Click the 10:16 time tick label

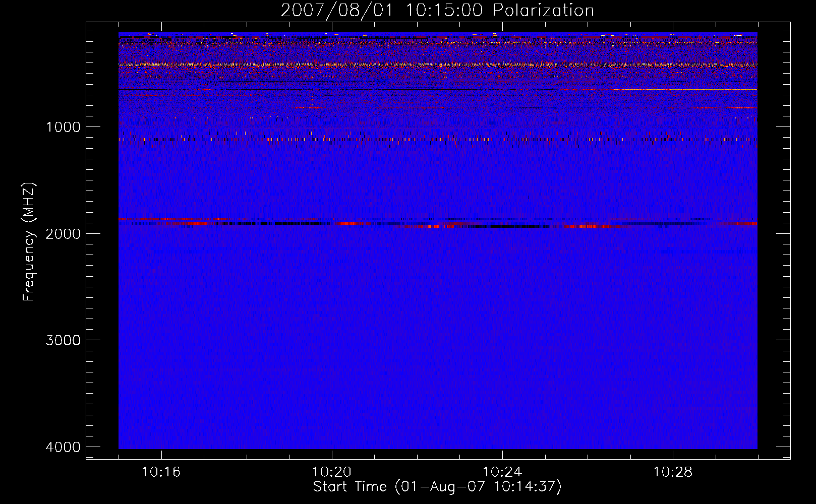161,472
